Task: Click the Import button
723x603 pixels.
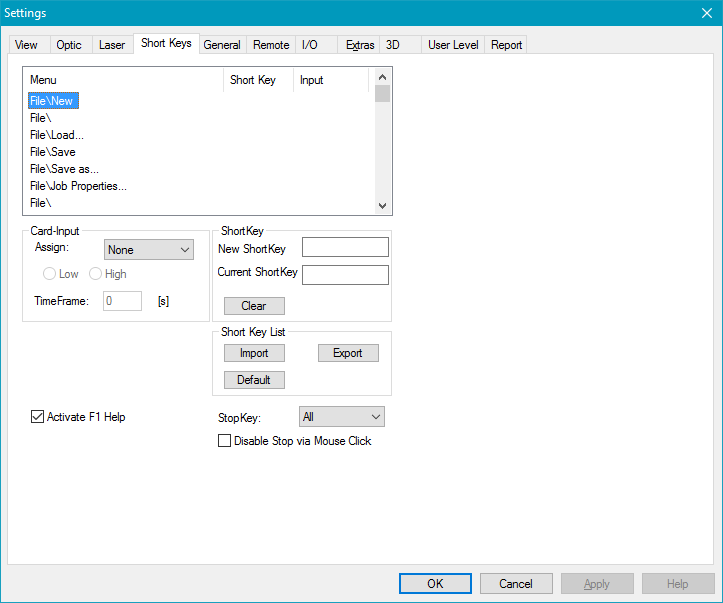Action: click(254, 353)
